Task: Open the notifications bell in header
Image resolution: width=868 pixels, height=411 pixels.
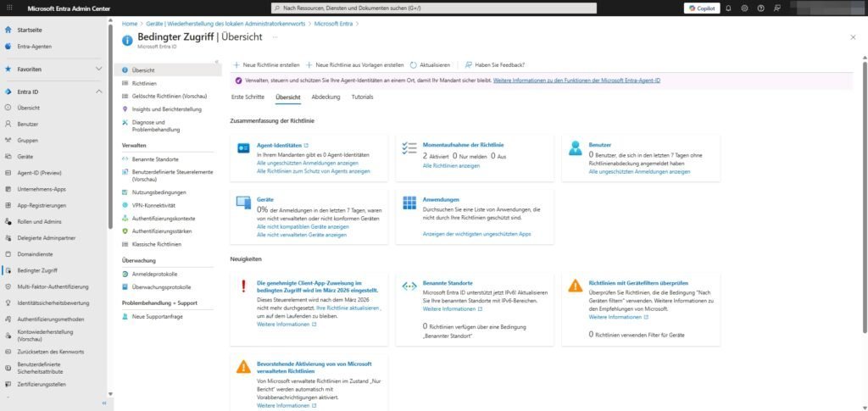Action: (728, 8)
